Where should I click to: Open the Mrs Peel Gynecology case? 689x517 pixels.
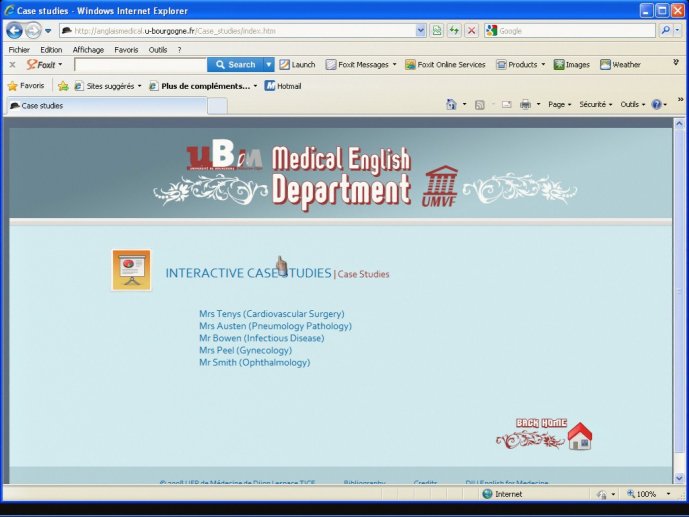(x=245, y=351)
